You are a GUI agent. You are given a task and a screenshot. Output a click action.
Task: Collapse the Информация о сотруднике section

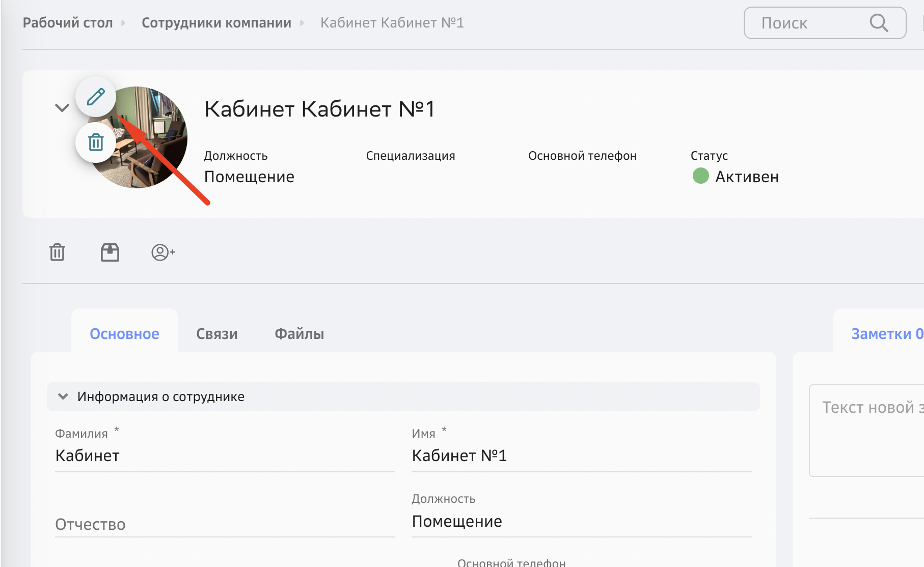(x=63, y=396)
